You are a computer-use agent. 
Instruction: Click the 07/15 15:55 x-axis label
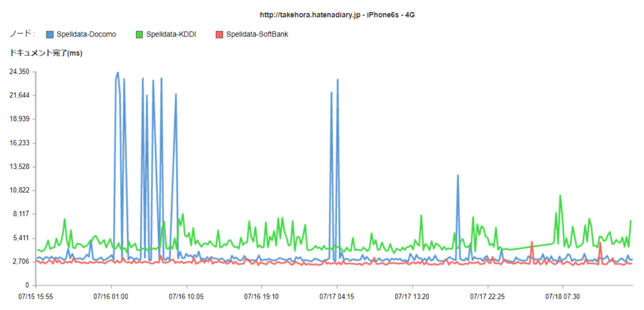(x=36, y=296)
